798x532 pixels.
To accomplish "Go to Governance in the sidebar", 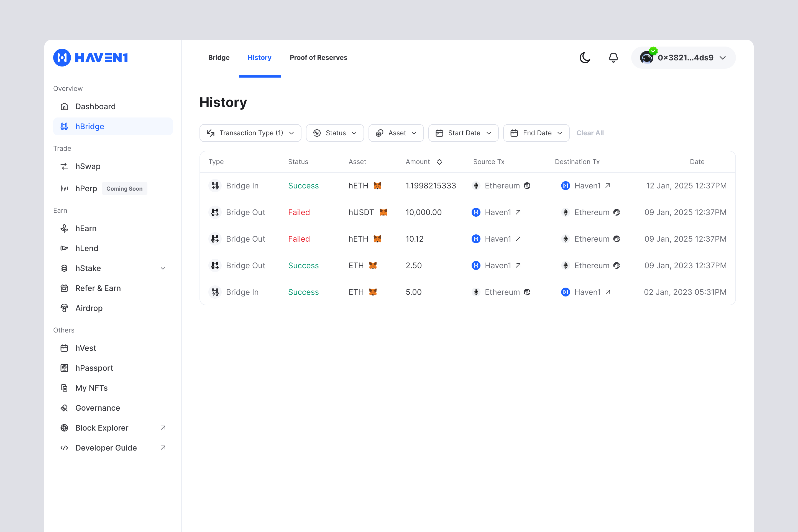I will point(97,408).
